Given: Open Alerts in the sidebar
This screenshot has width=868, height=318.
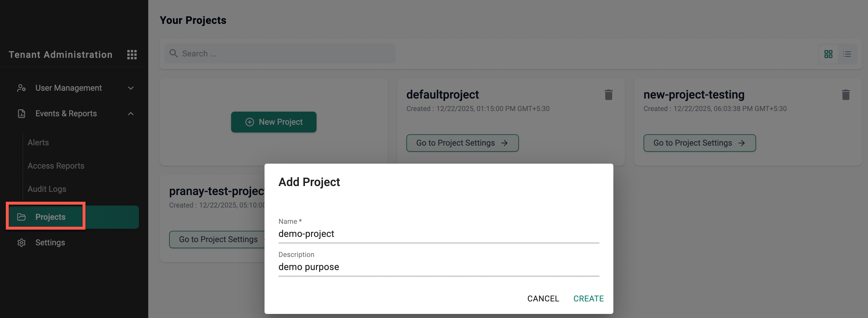Looking at the screenshot, I should (x=38, y=142).
